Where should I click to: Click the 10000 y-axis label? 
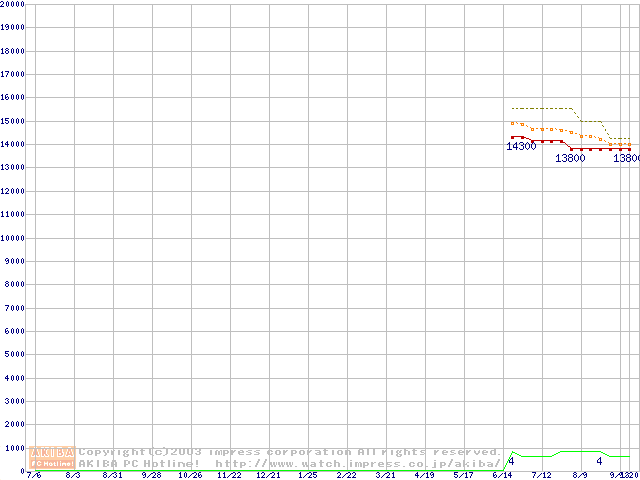coord(12,238)
